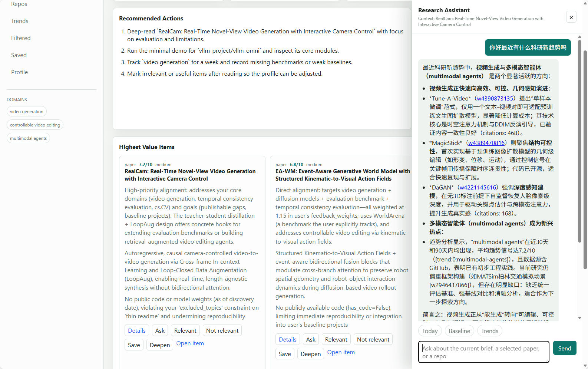Image resolution: width=588 pixels, height=369 pixels.
Task: Click the EA-WM paper title
Action: (343, 175)
